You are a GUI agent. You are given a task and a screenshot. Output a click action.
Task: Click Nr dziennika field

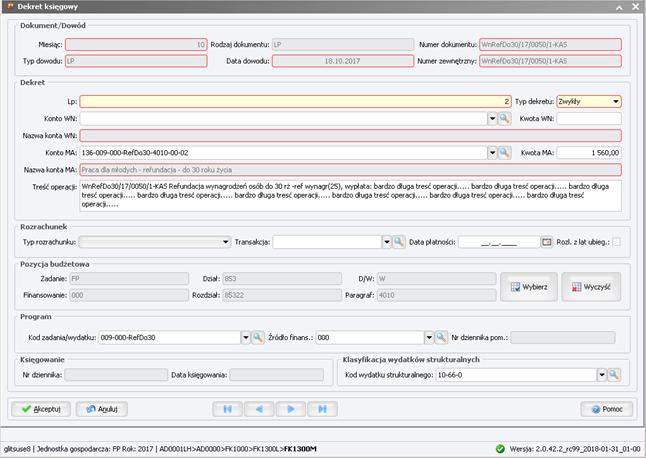[x=116, y=375]
